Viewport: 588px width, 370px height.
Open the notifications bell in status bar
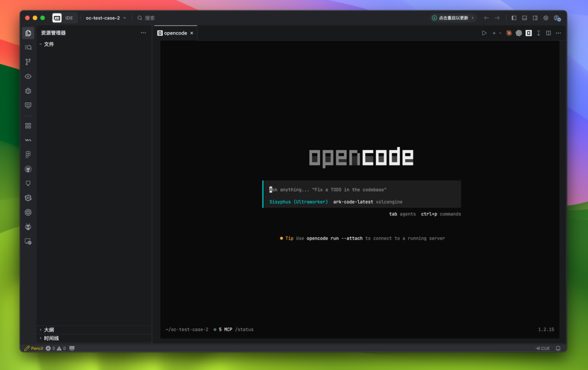(558, 348)
